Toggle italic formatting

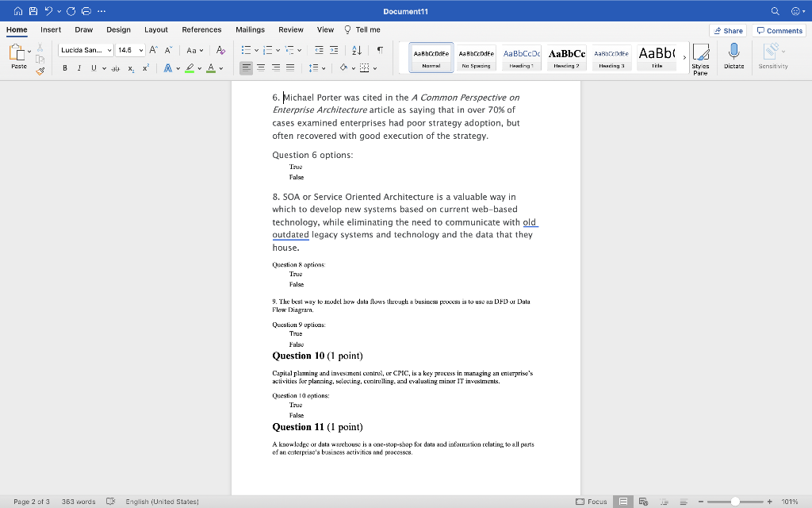pyautogui.click(x=78, y=67)
